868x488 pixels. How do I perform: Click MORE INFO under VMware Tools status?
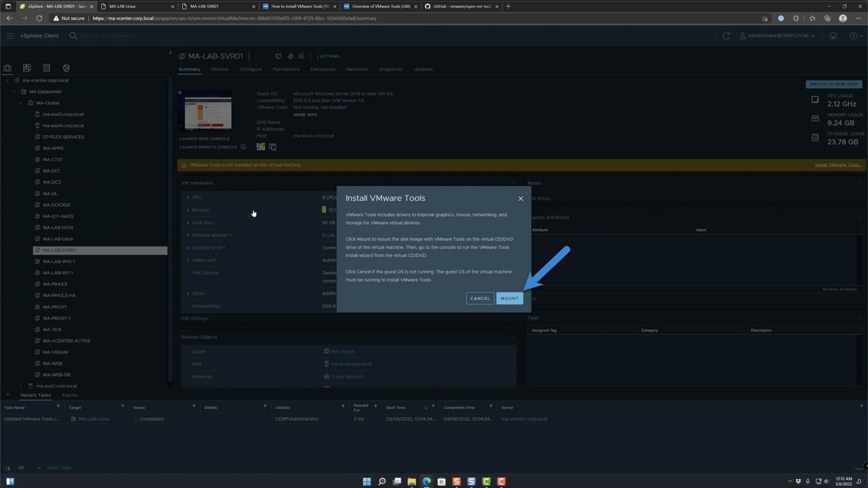305,115
